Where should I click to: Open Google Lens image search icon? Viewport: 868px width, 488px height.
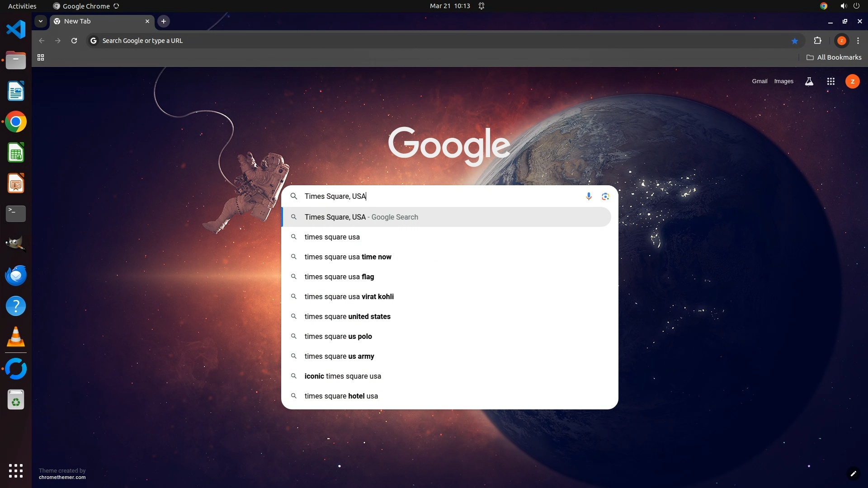(605, 196)
